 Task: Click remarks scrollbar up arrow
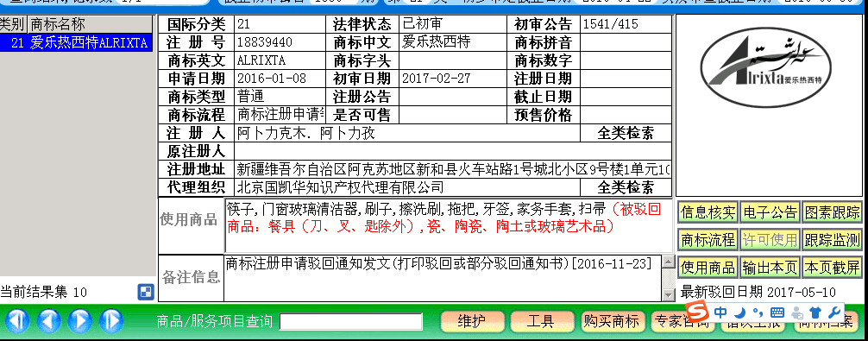pos(669,262)
